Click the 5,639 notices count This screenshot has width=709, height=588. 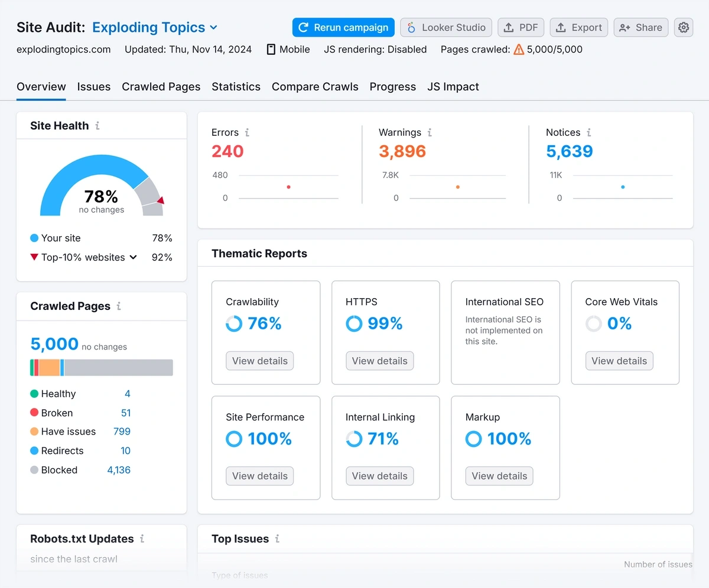570,151
